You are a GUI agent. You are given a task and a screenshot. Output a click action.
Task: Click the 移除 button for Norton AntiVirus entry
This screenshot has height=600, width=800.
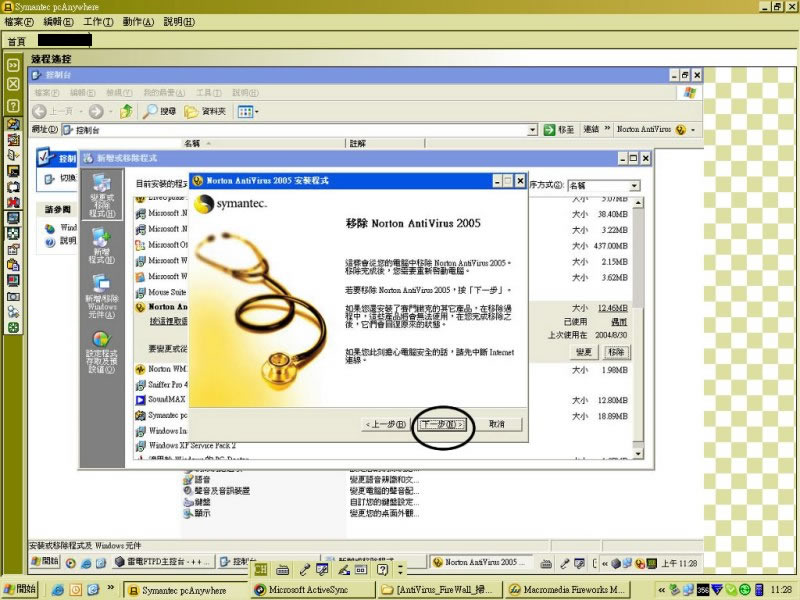click(x=616, y=352)
